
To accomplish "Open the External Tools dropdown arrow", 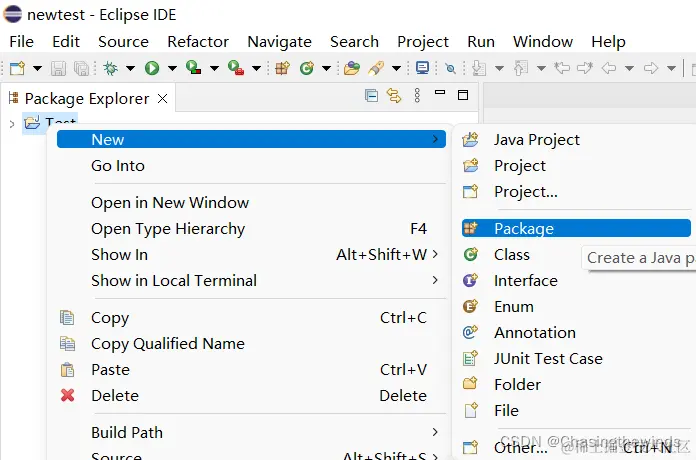I will [256, 68].
